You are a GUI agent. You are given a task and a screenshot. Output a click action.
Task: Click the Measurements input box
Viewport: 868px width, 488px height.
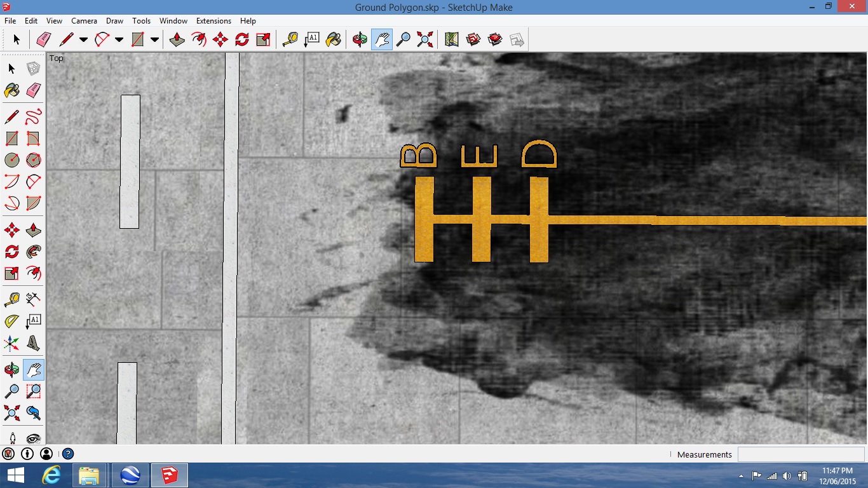[x=801, y=454]
